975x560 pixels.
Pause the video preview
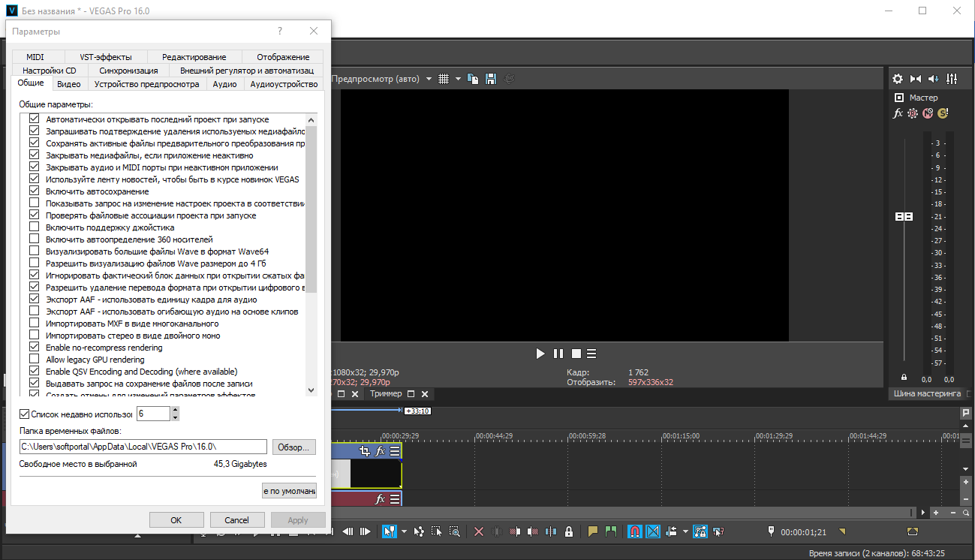click(558, 354)
